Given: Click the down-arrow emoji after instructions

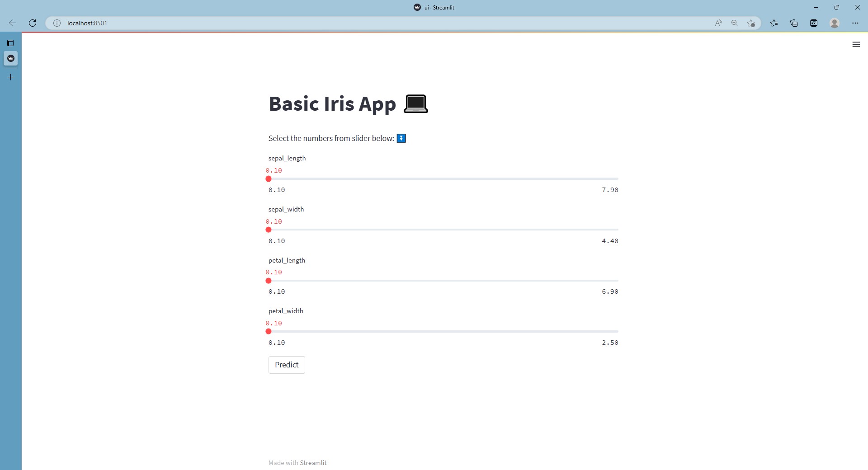Looking at the screenshot, I should pyautogui.click(x=401, y=138).
